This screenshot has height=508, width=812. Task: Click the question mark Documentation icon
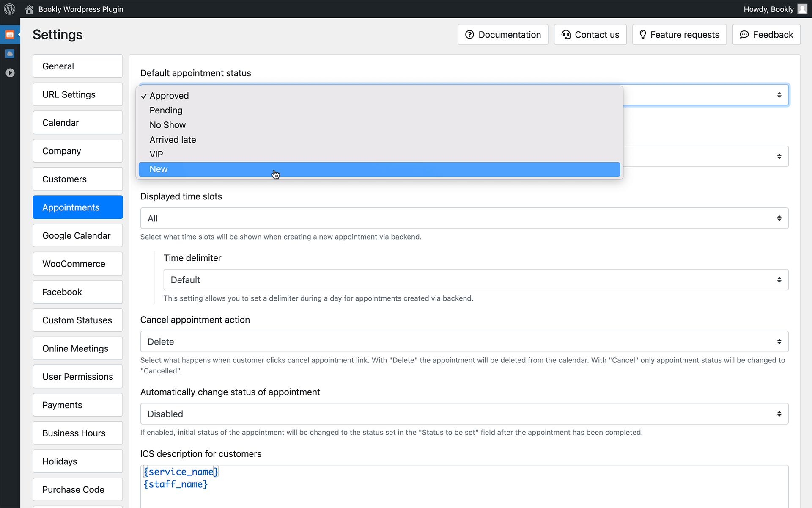469,35
